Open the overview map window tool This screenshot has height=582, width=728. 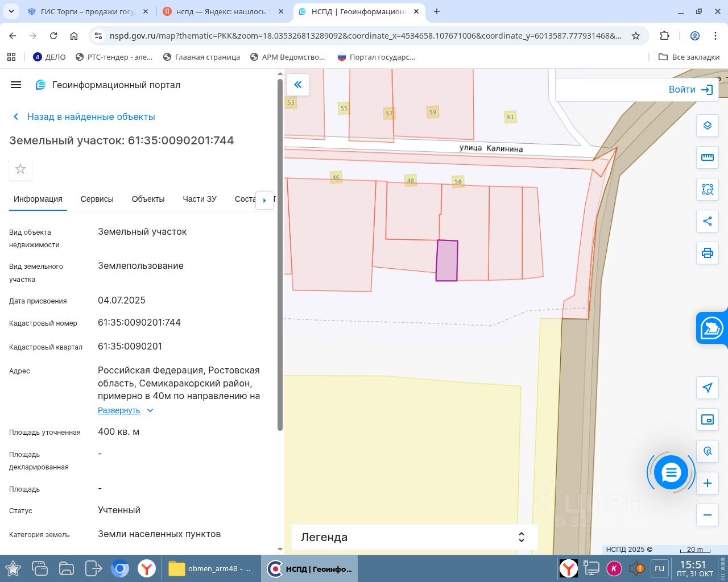click(x=708, y=419)
